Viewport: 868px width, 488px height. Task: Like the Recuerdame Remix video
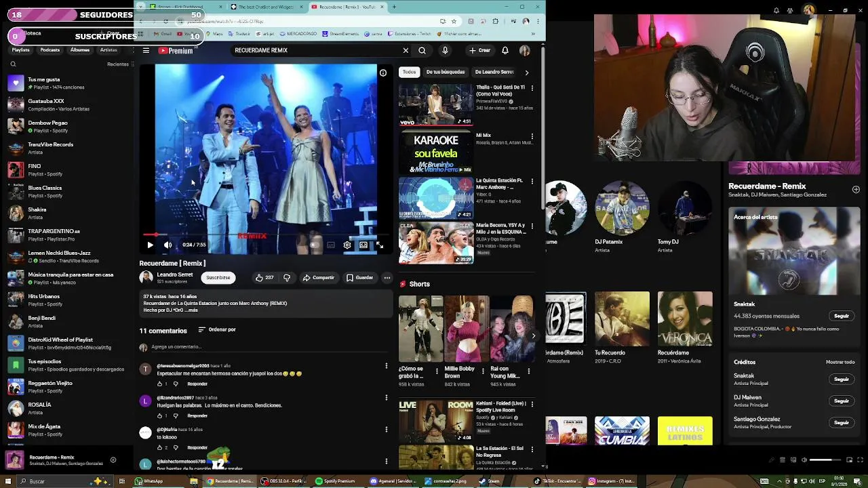click(x=264, y=278)
